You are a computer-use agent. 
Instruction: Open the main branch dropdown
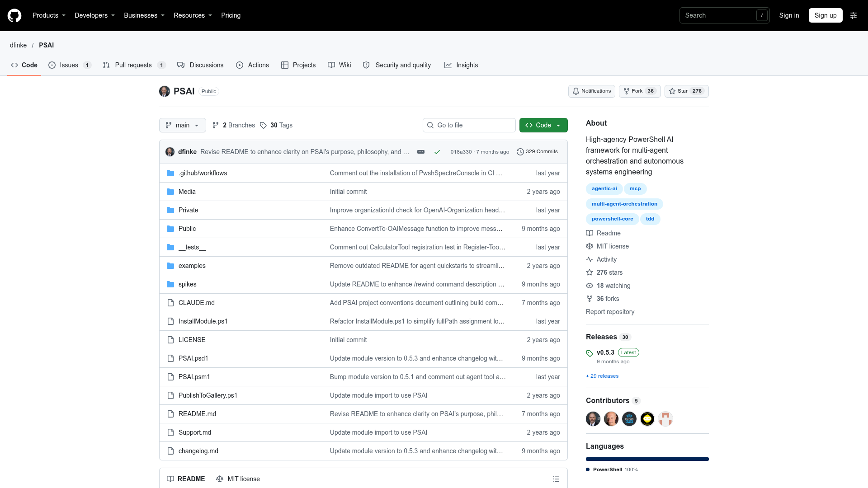click(183, 125)
